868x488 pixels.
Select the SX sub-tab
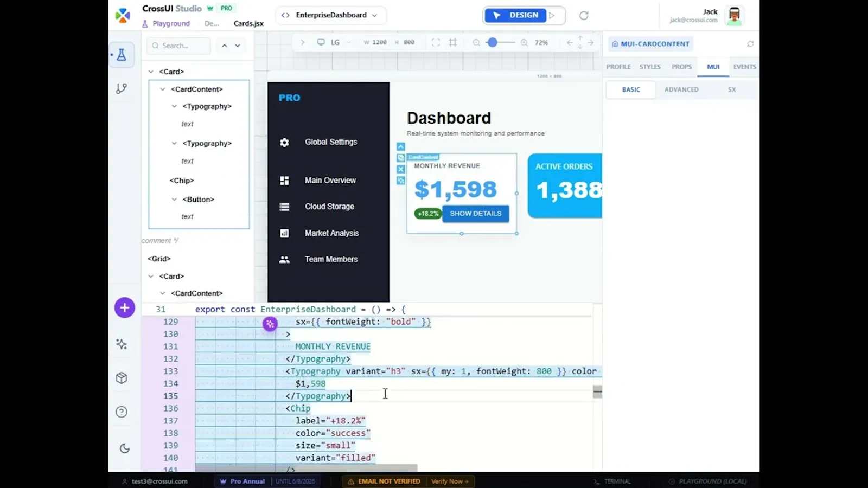[732, 89]
